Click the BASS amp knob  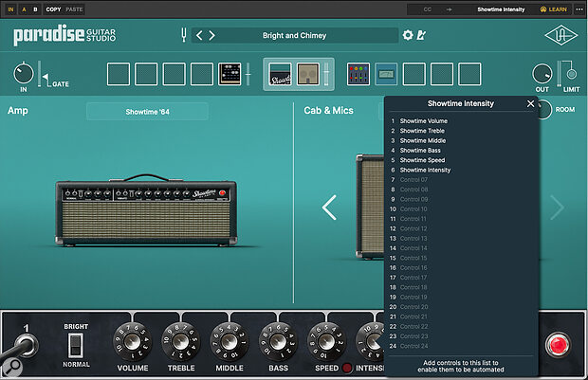[x=278, y=342]
